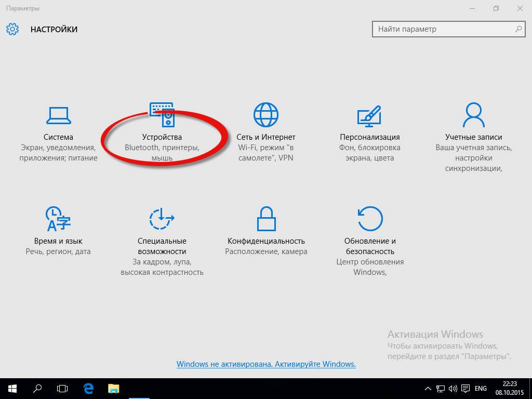
Task: Click the magnifier icon in search box
Action: (x=518, y=29)
